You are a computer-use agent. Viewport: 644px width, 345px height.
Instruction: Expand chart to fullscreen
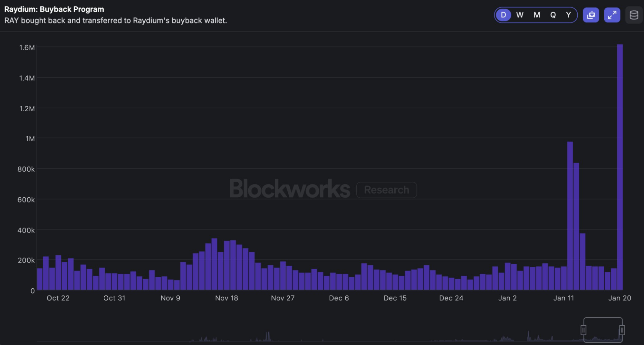click(612, 15)
